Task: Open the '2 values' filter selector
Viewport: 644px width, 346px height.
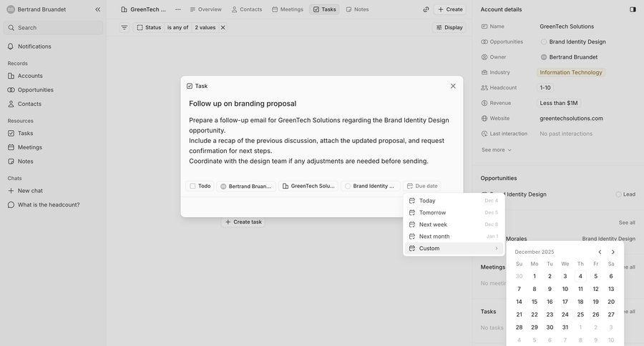Action: click(x=205, y=27)
